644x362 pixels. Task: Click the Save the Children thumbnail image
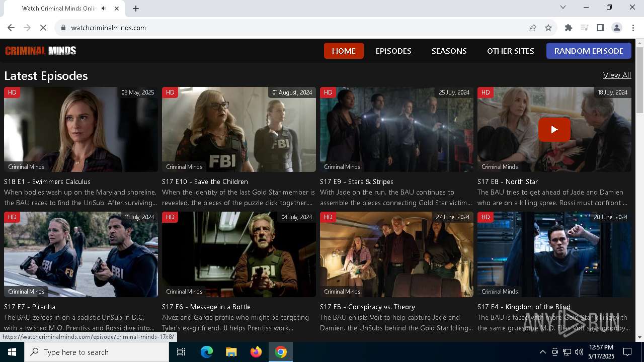239,130
